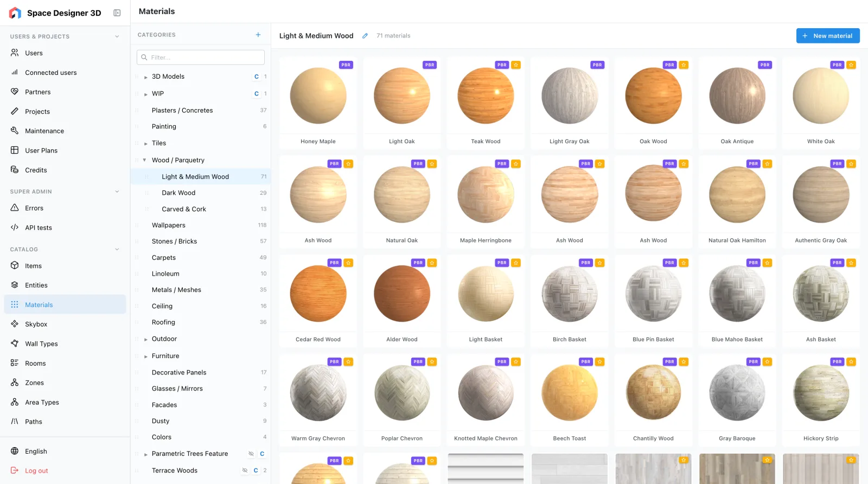The height and width of the screenshot is (484, 868).
Task: Open the Light Oak material thumbnail
Action: pos(402,96)
